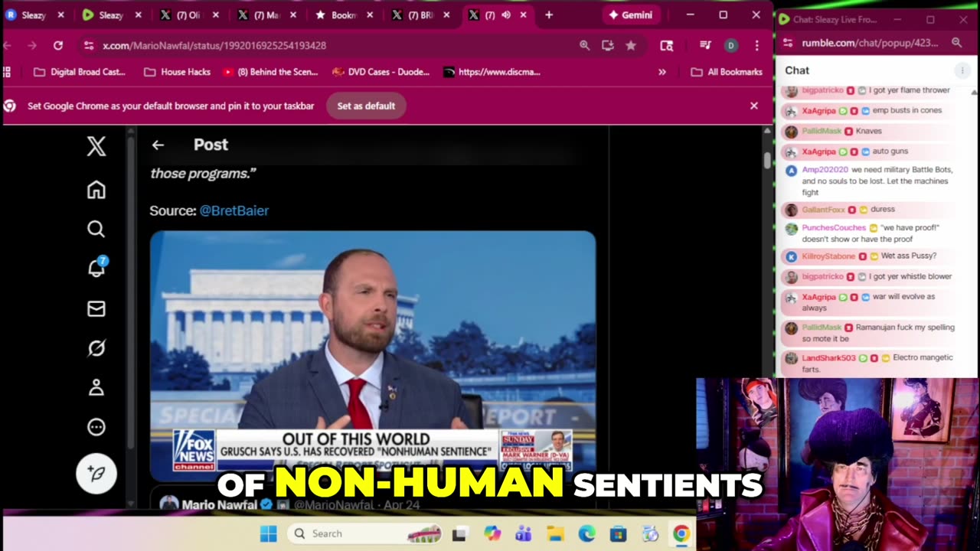Screen dimensions: 980x551
Task: Open https://www.discma... bookmark
Action: click(x=492, y=72)
